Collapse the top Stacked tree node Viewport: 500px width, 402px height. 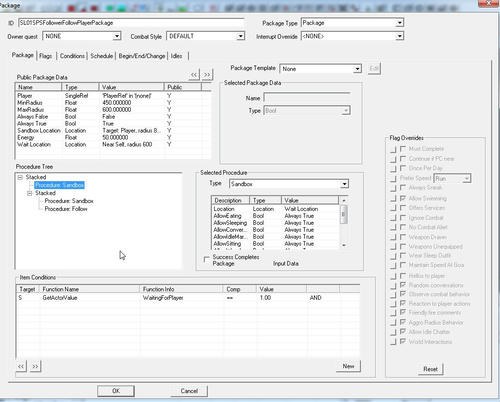coord(20,177)
